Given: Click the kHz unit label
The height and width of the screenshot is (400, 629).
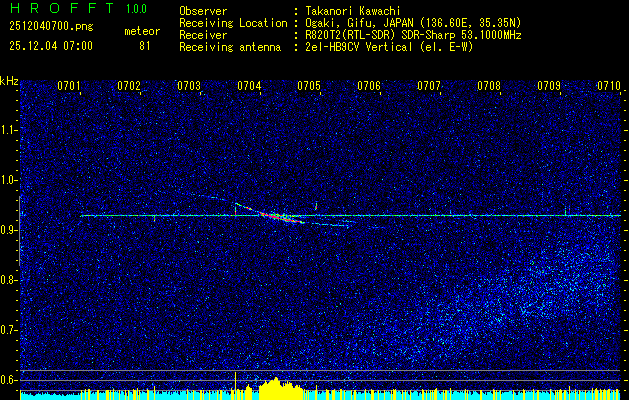Looking at the screenshot, I should point(10,80).
